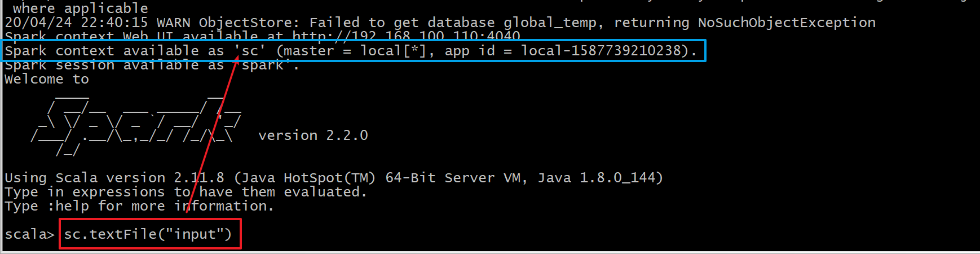980x254 pixels.
Task: Click the 'where applicable' text
Action: [x=80, y=8]
